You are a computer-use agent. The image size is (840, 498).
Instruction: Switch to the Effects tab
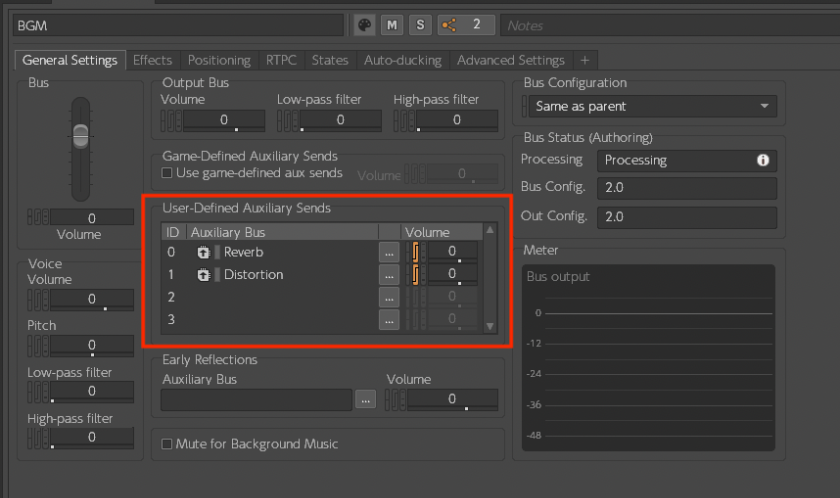(153, 61)
